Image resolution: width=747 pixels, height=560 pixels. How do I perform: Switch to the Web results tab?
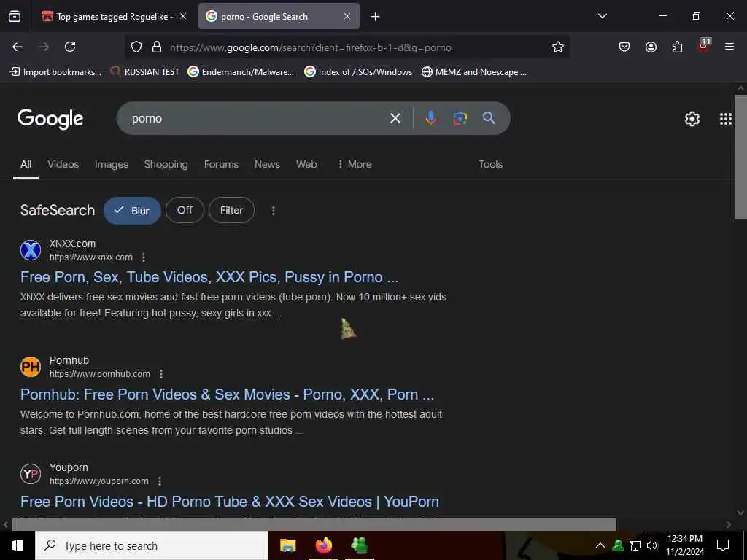point(306,164)
